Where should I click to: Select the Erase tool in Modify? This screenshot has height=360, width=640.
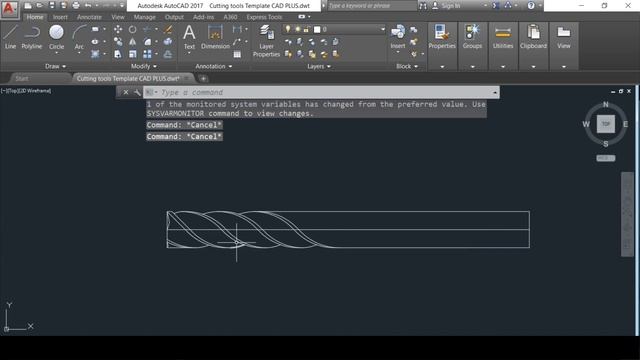coord(168,29)
